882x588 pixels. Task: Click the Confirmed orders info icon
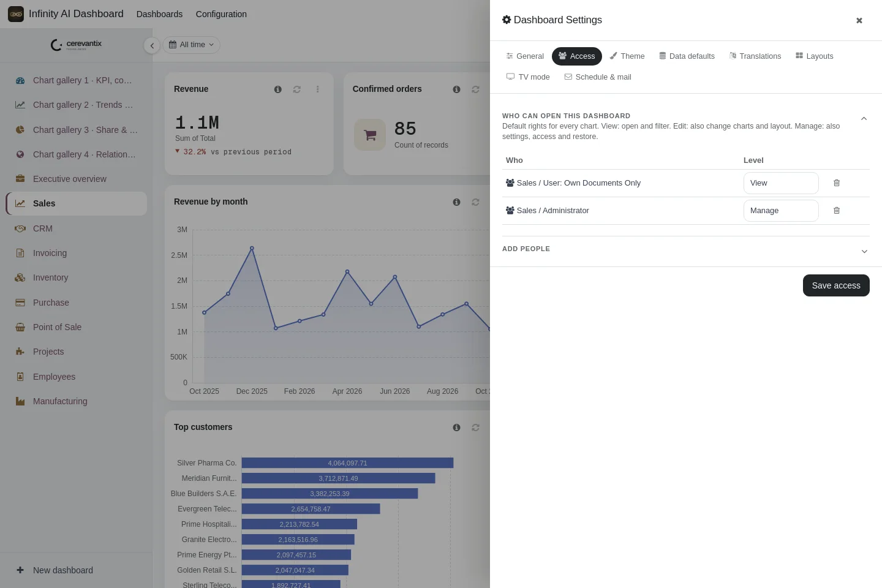point(456,89)
